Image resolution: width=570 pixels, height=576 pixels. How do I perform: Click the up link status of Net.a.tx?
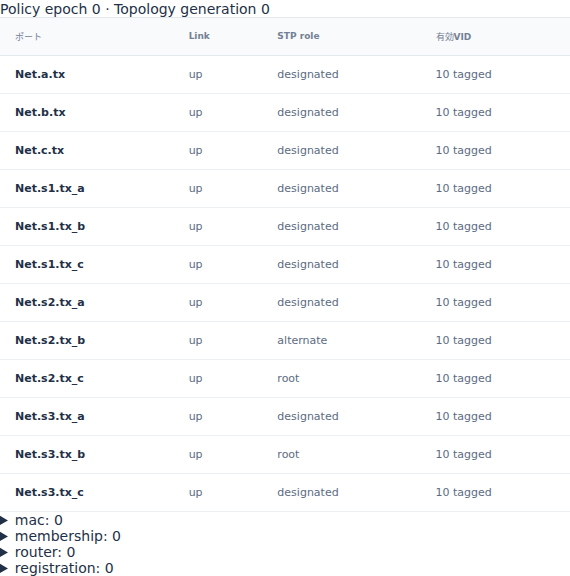coord(195,75)
